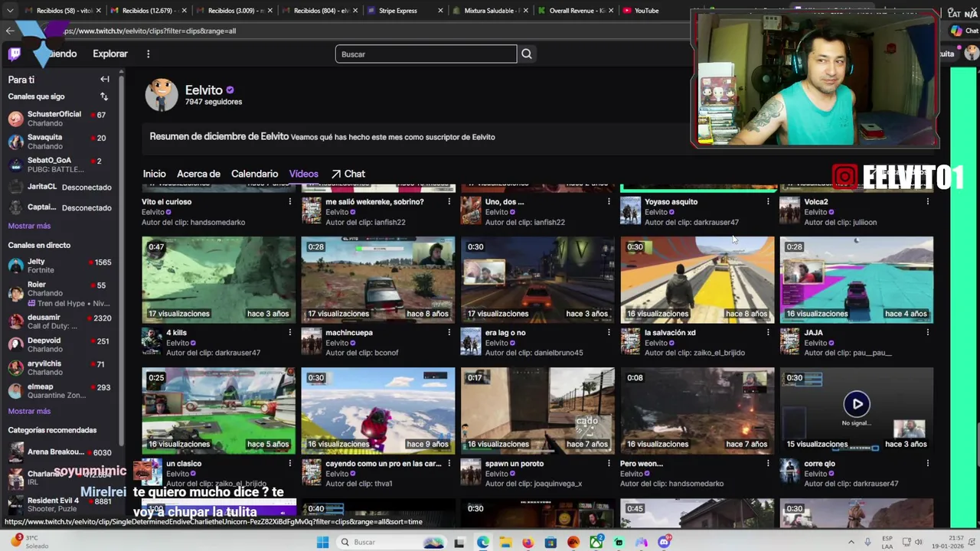Play the 'la salvación xd' clip thumbnail

tap(697, 279)
